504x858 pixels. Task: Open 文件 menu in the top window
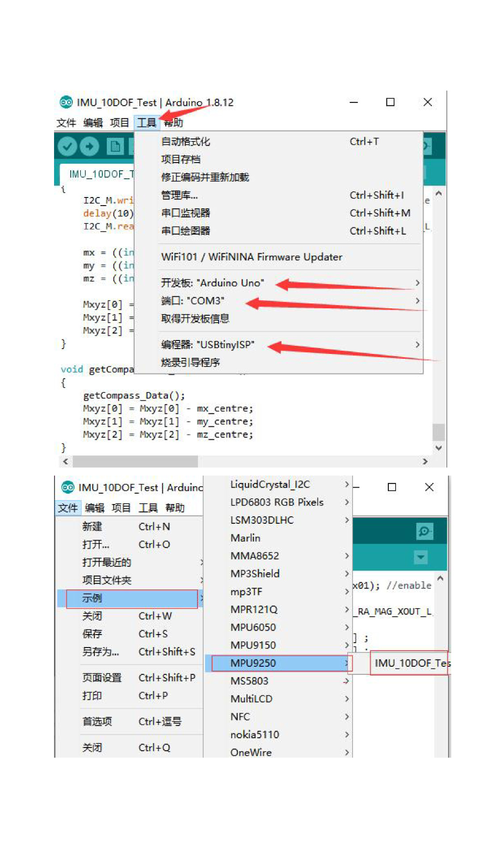66,122
